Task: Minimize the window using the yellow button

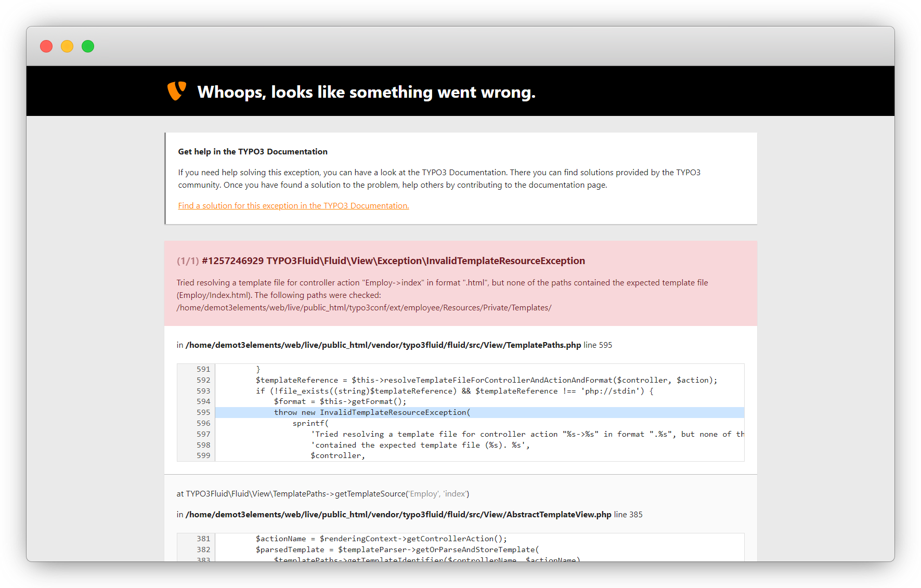Action: [67, 46]
